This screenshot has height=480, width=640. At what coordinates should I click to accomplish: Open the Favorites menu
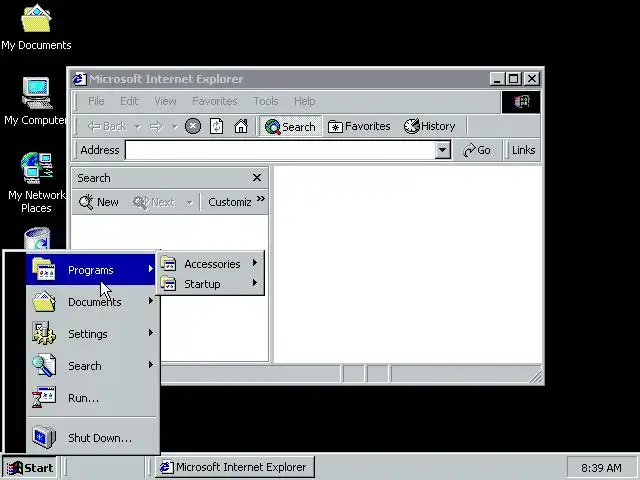[x=215, y=101]
